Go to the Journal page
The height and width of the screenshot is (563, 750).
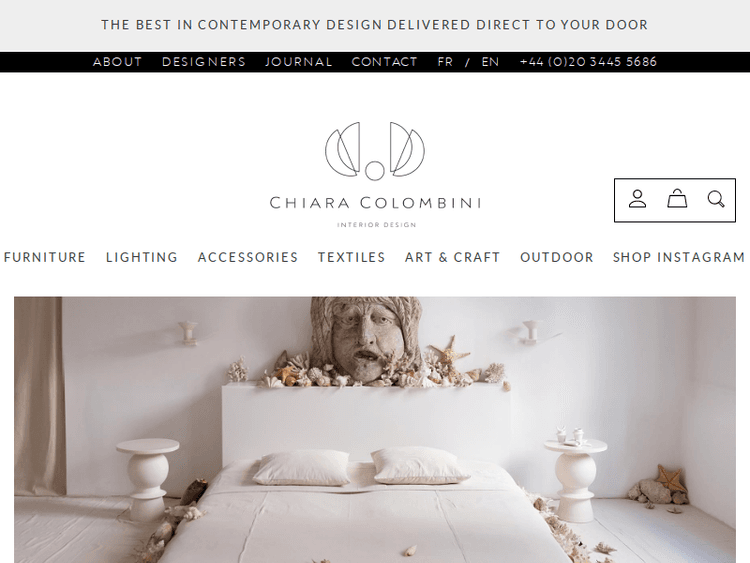(x=298, y=62)
